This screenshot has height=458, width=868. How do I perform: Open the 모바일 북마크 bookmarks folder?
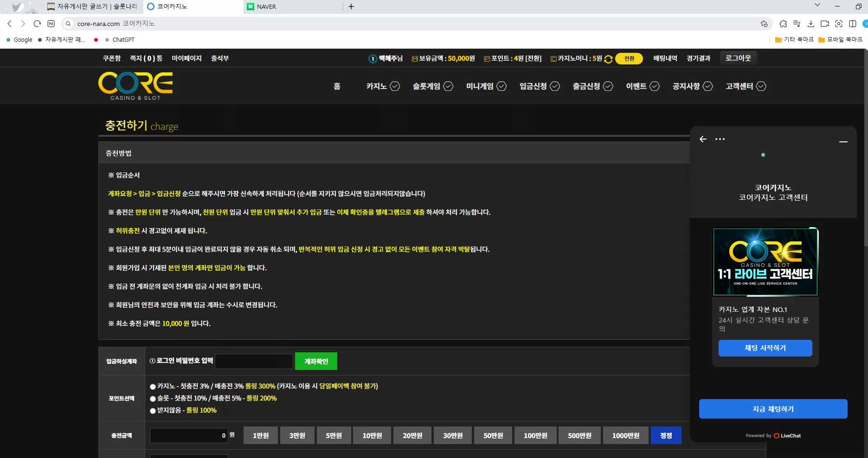coord(840,40)
